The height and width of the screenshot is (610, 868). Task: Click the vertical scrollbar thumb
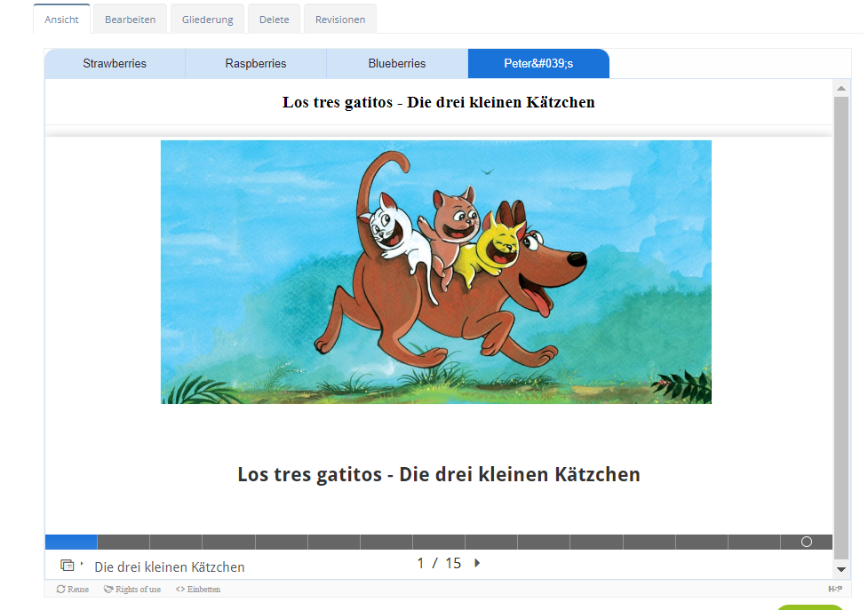point(840,329)
